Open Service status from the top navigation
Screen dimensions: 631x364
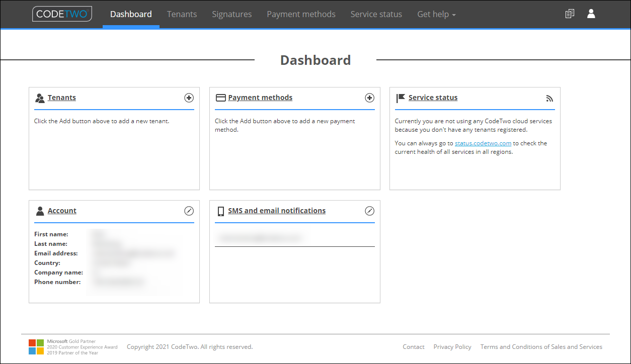[376, 14]
